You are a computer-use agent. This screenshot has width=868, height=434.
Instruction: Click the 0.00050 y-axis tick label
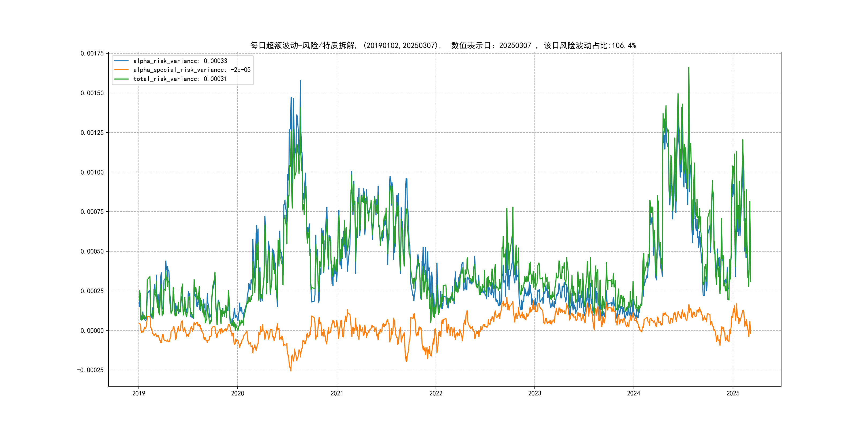pos(92,251)
